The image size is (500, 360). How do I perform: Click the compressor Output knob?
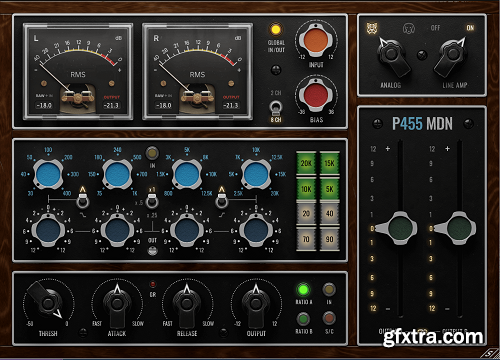pyautogui.click(x=256, y=304)
